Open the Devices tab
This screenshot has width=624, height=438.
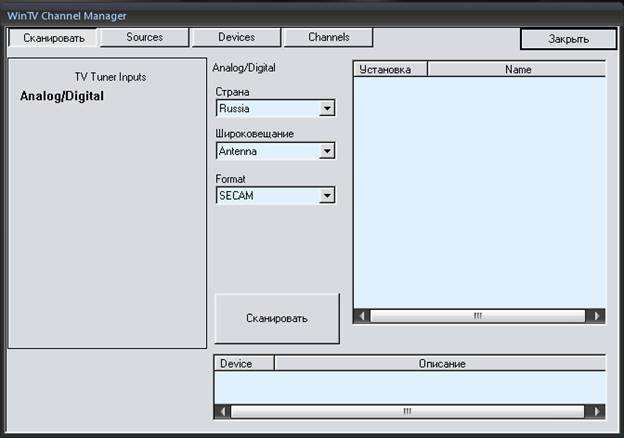pyautogui.click(x=236, y=37)
